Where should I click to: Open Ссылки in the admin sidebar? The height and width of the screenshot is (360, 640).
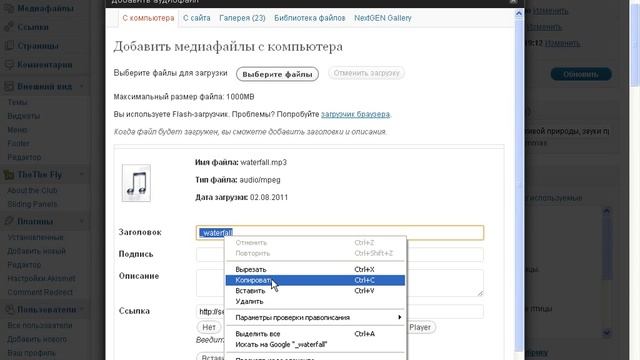(x=33, y=27)
